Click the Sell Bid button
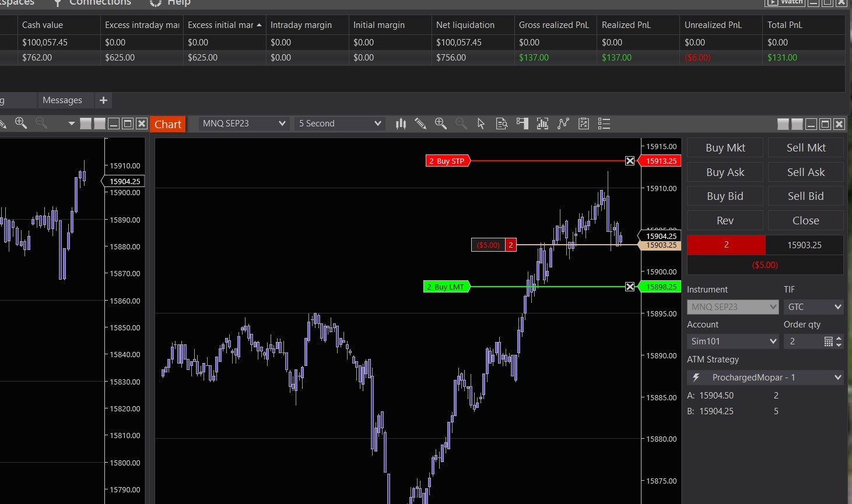This screenshot has height=504, width=852. click(806, 196)
